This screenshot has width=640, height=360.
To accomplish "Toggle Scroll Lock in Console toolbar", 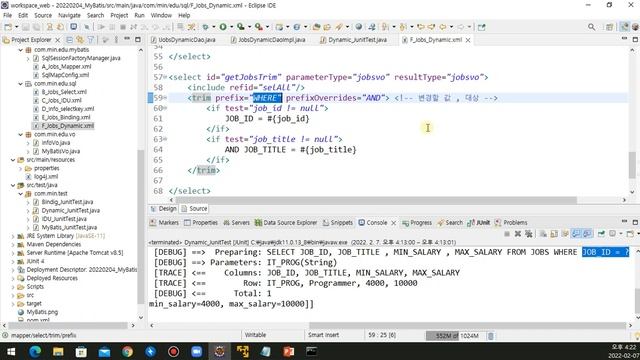I will (x=554, y=233).
